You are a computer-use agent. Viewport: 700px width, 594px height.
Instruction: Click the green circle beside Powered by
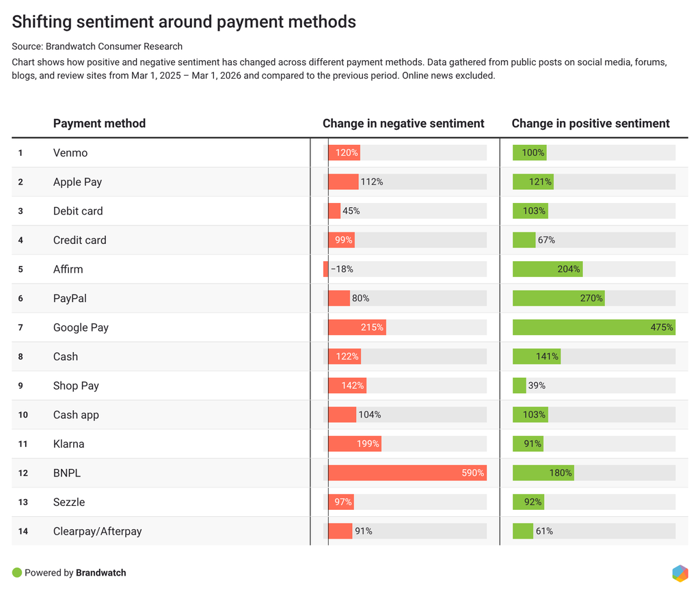[17, 573]
